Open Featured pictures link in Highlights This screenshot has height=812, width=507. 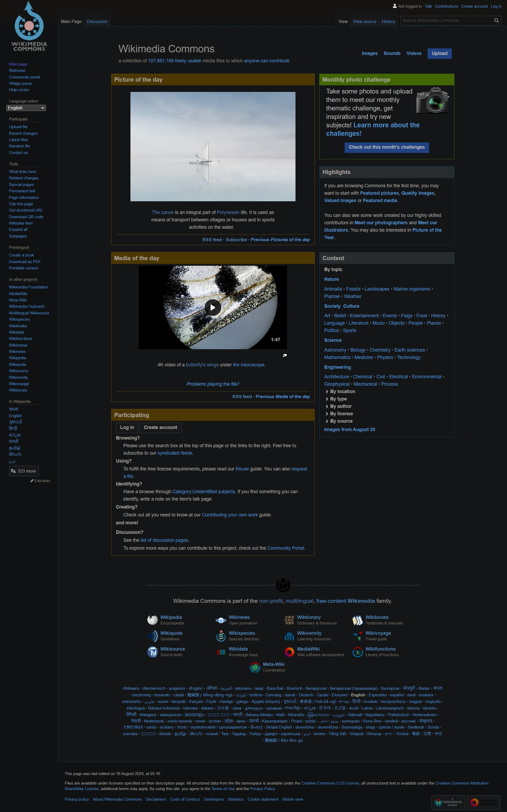[379, 193]
